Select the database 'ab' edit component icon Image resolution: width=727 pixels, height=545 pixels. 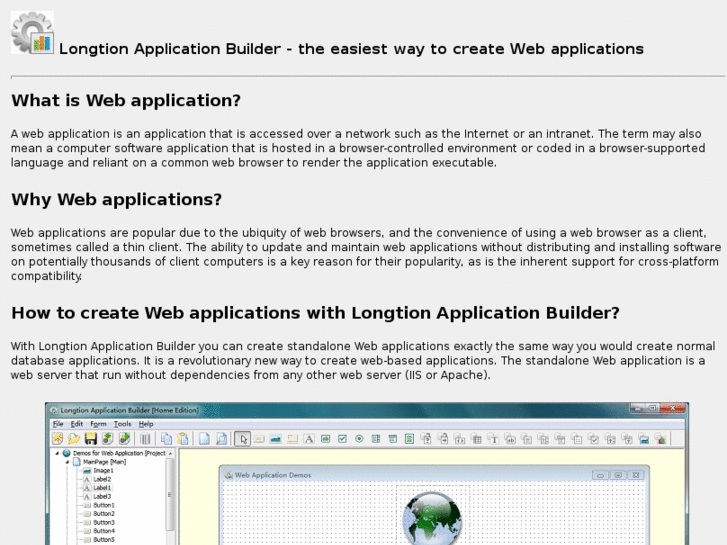[x=510, y=439]
